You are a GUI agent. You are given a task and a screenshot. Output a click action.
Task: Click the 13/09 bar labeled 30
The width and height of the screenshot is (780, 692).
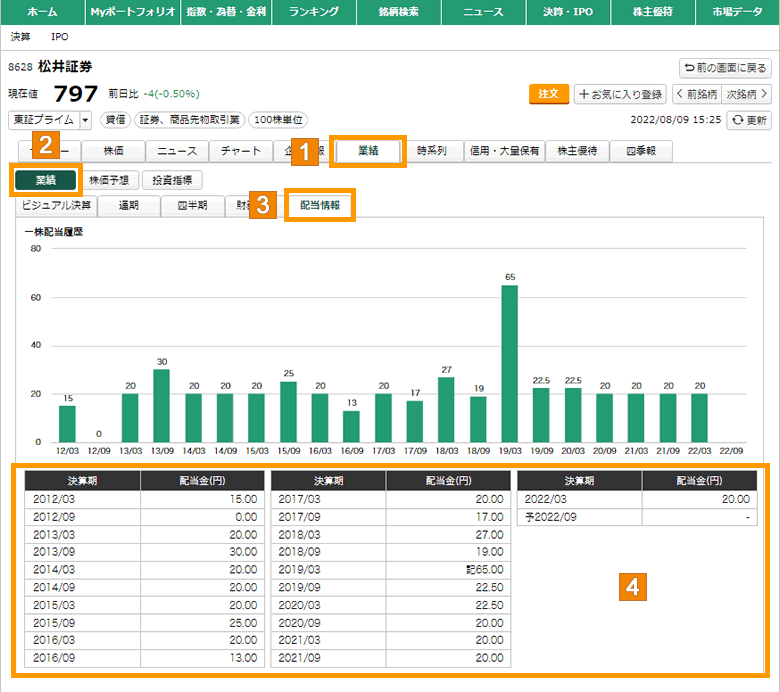point(162,405)
